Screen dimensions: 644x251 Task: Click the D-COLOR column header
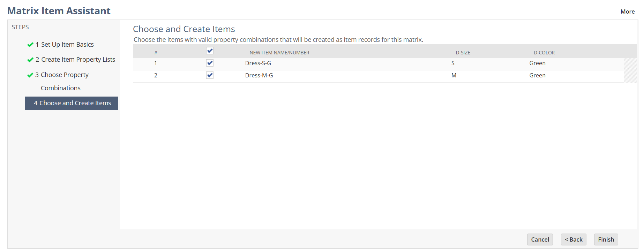tap(544, 53)
